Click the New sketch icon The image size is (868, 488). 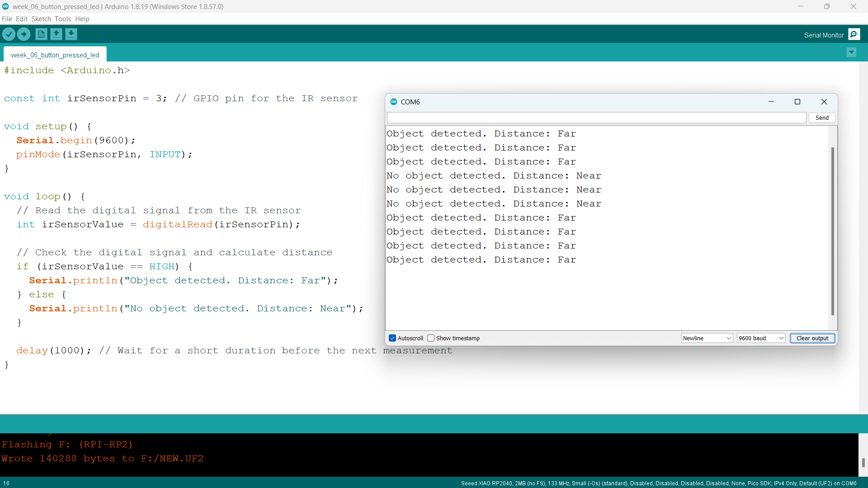click(41, 34)
